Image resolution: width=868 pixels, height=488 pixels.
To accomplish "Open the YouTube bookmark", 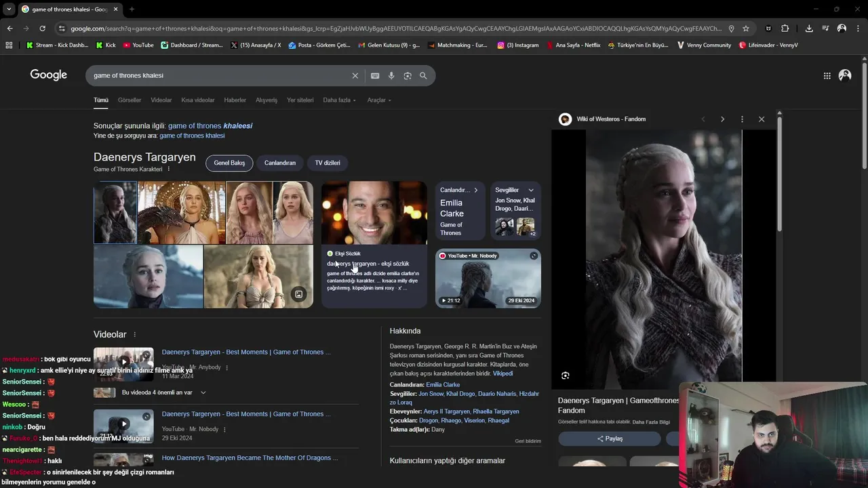I will click(x=138, y=45).
